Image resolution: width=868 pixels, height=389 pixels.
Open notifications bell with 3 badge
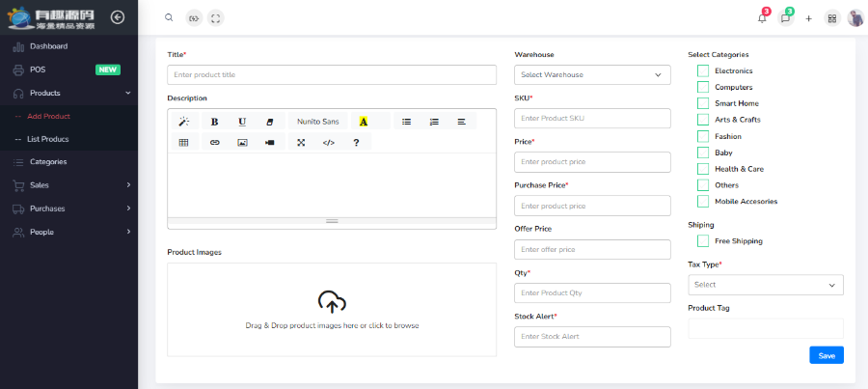coord(762,18)
